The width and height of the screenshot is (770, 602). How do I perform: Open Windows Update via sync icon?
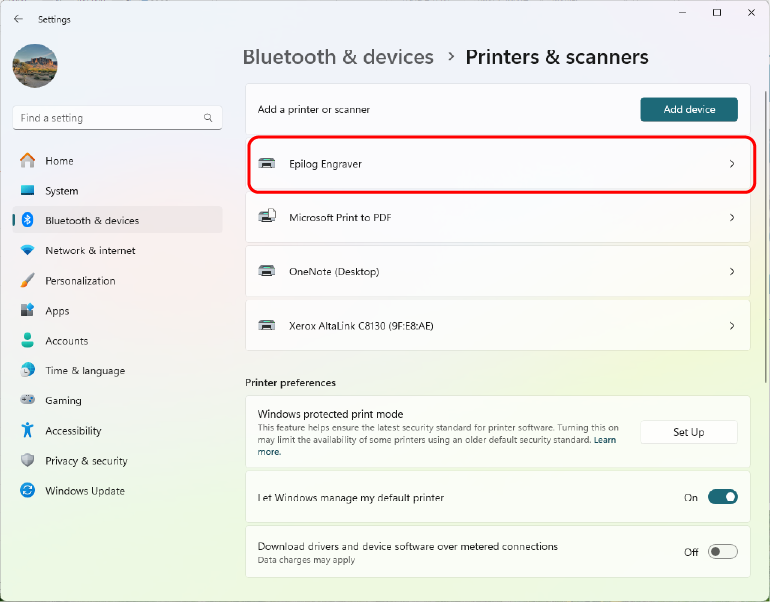(27, 491)
